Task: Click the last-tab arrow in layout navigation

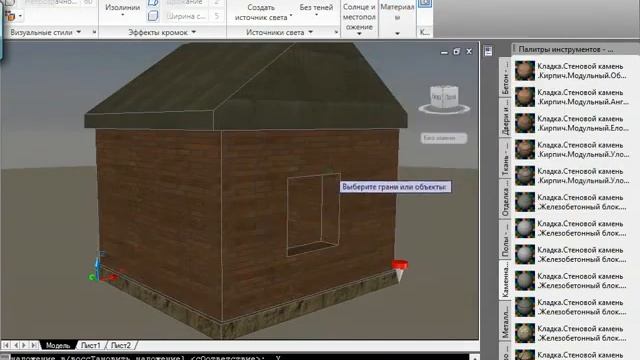Action: coord(34,345)
